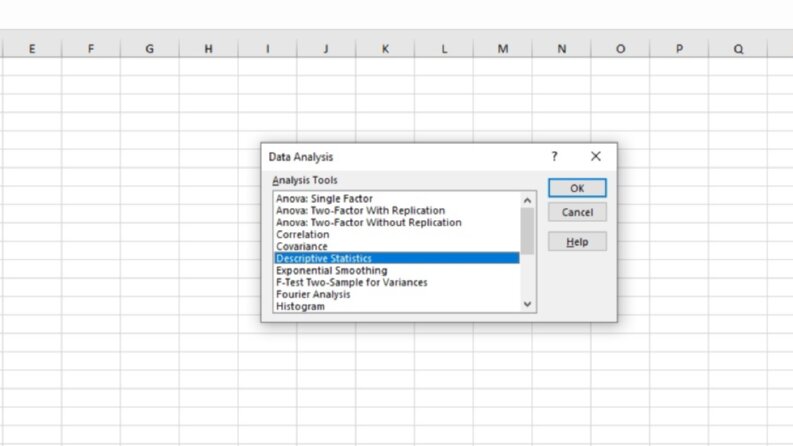Click the Analysis Tools scrollbar thumb
Screen dimensions: 793x446
(527, 231)
